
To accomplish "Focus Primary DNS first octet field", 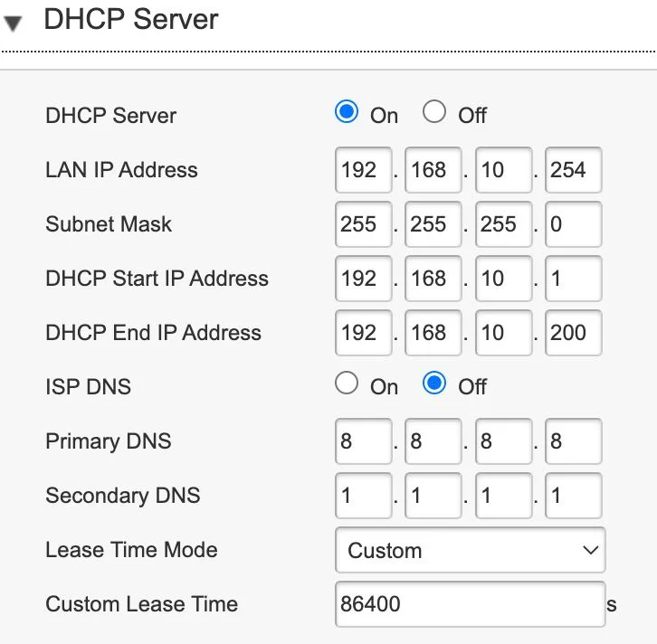I will coord(363,441).
